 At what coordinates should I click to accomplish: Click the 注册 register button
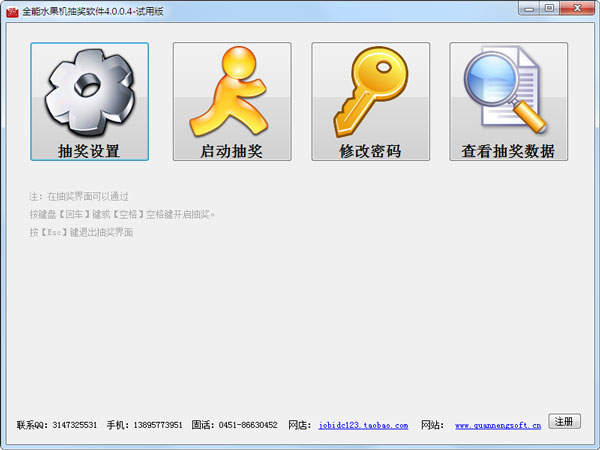point(564,421)
